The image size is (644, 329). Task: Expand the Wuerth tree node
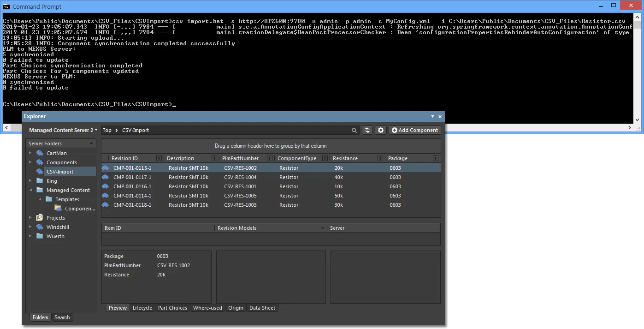(x=30, y=236)
